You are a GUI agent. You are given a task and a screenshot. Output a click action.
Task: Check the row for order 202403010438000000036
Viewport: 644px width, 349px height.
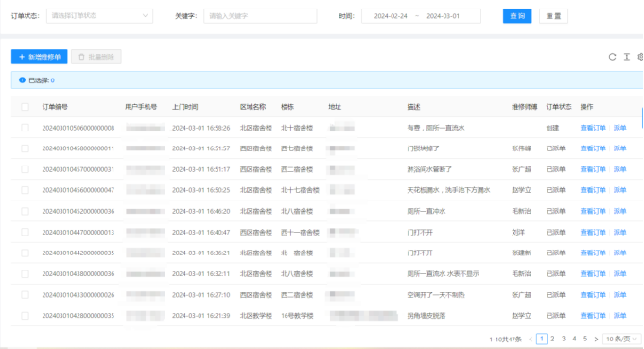[x=25, y=274]
